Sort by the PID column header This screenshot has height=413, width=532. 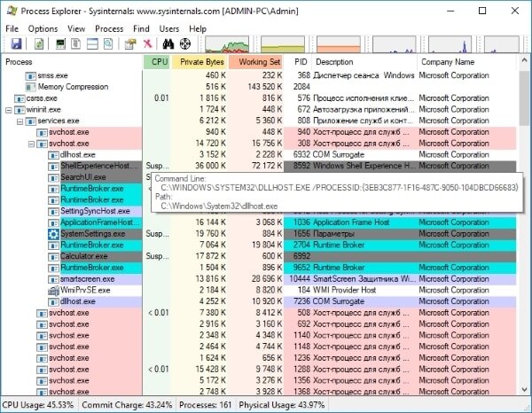[x=298, y=62]
